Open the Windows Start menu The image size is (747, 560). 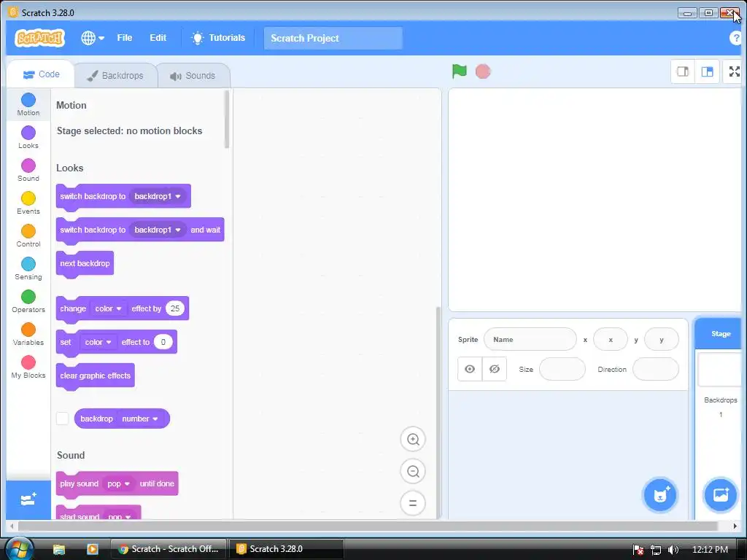tap(18, 549)
